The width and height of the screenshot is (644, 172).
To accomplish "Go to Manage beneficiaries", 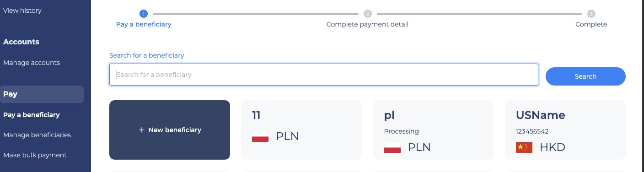I will [x=37, y=135].
